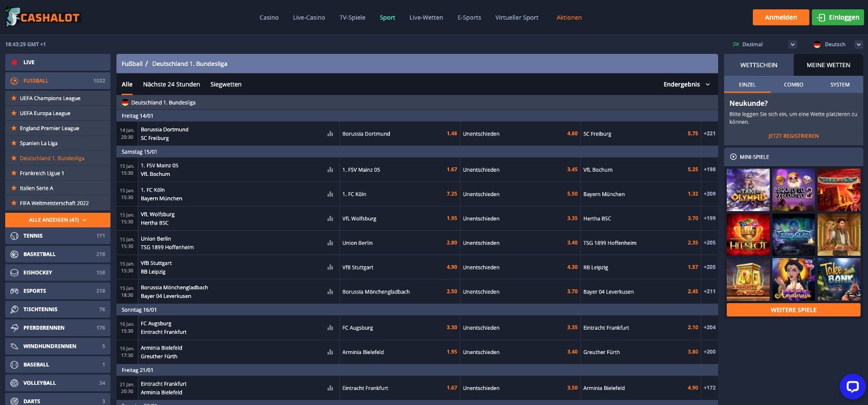Click the green Einloggen button
This screenshot has height=405, width=868.
[838, 17]
